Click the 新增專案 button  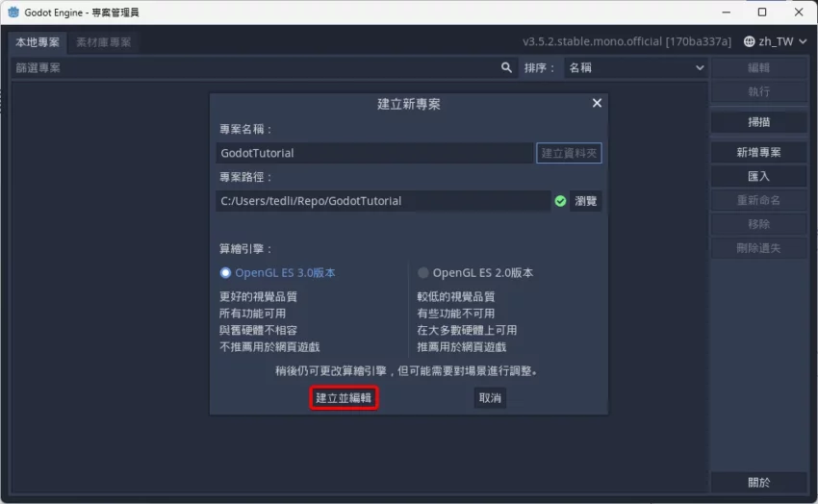click(758, 152)
